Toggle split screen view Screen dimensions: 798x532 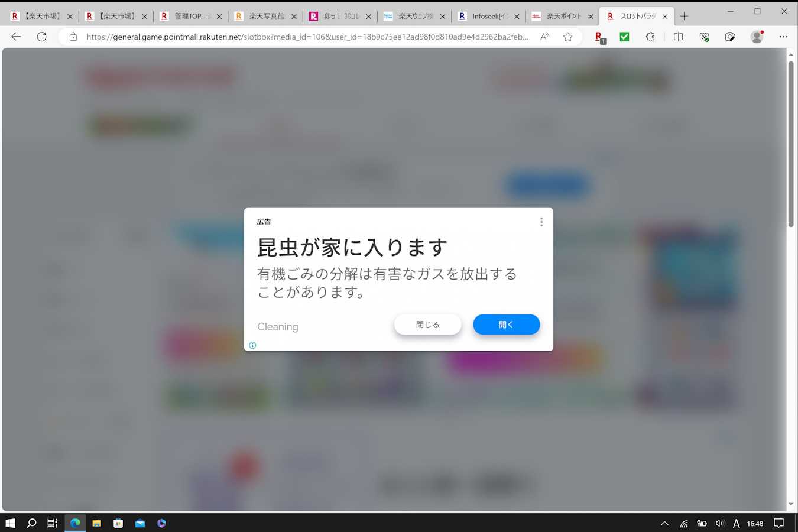tap(678, 37)
